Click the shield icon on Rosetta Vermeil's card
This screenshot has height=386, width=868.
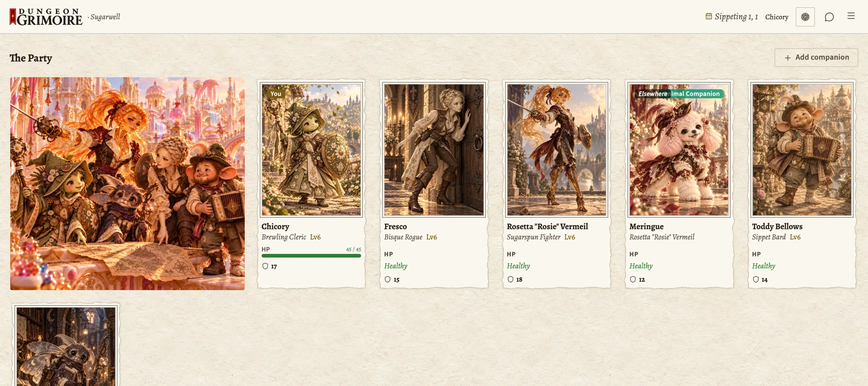pyautogui.click(x=510, y=279)
